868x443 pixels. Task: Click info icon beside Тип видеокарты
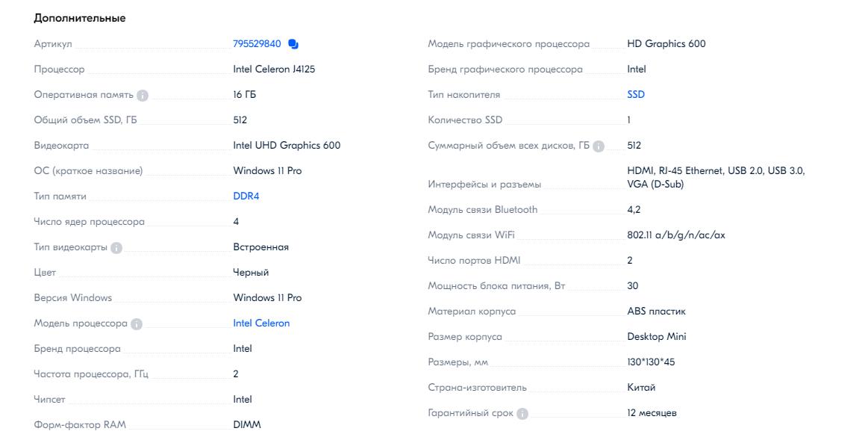point(116,248)
